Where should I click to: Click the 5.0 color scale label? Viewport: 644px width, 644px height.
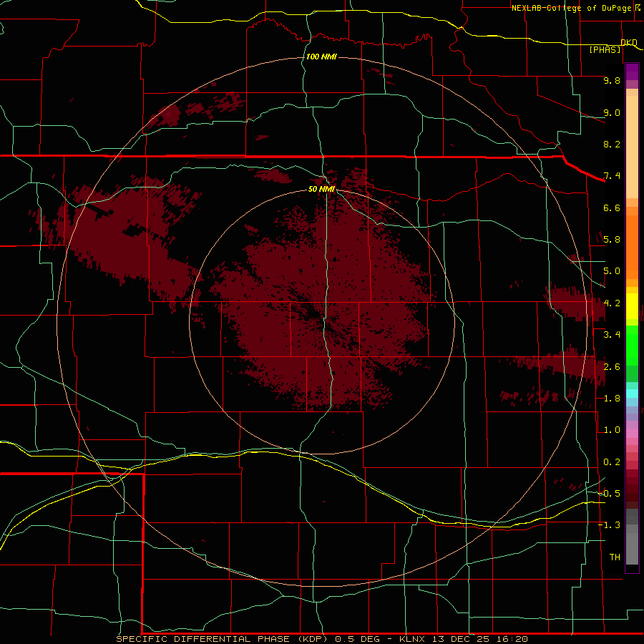(x=612, y=271)
